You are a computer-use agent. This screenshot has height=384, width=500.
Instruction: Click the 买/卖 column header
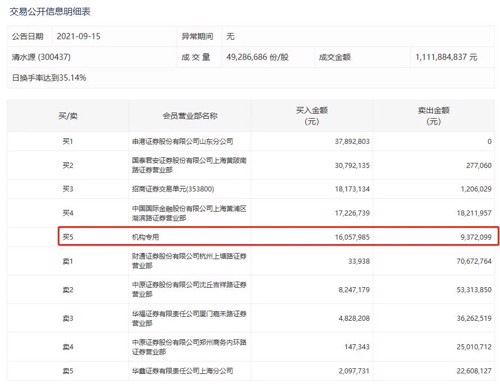(x=68, y=116)
